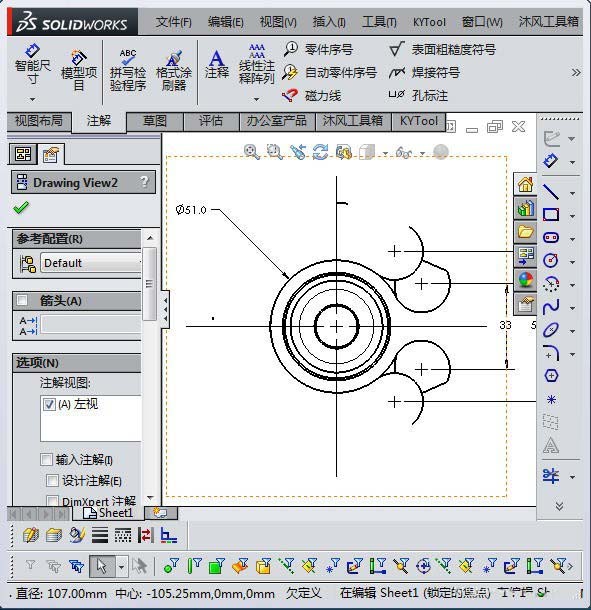Open the Sheet1 sheet tab
The width and height of the screenshot is (591, 610).
coord(108,513)
